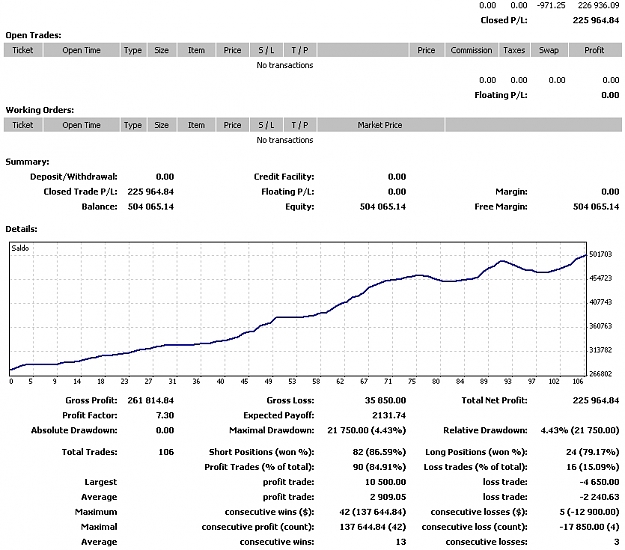Click Long Positions value 24 (79.17%)

point(593,452)
